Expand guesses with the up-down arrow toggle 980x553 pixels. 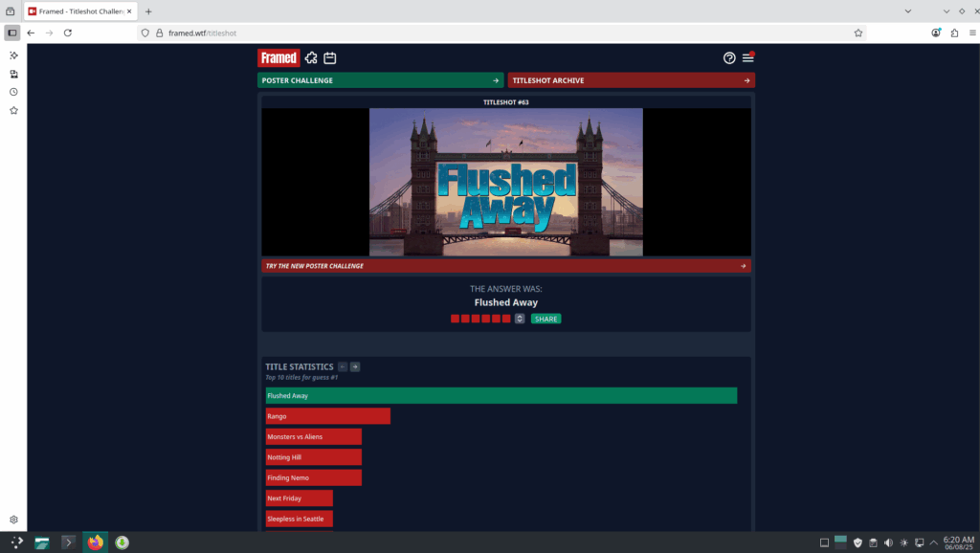[520, 319]
